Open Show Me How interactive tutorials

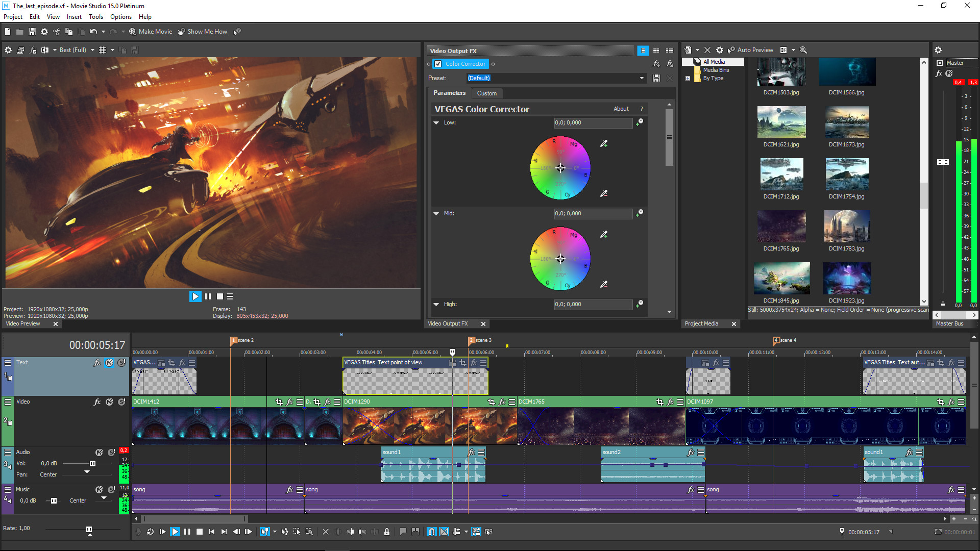pos(203,31)
